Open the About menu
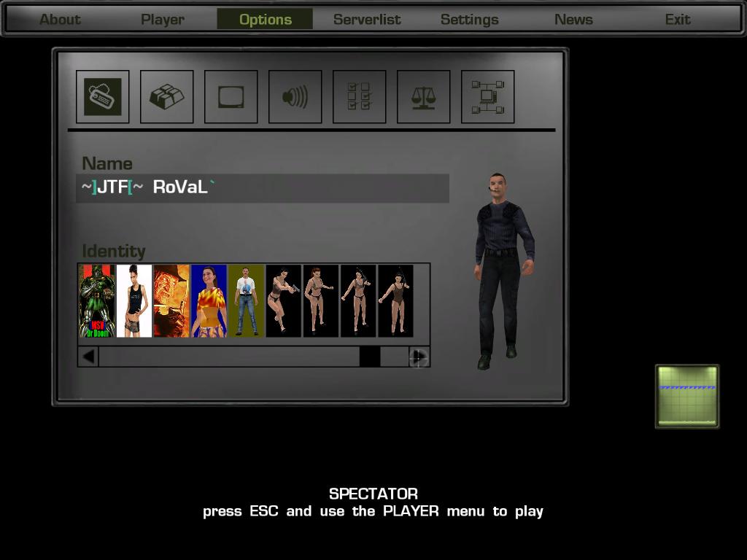This screenshot has height=560, width=747. (x=60, y=20)
